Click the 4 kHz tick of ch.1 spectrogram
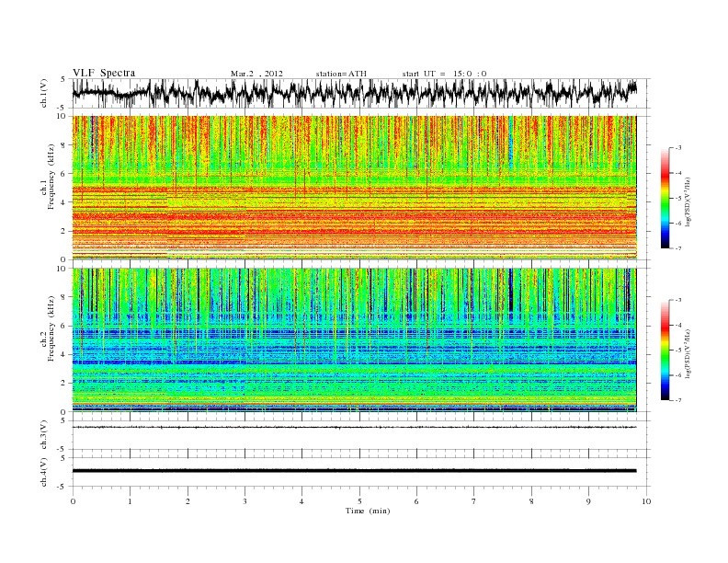The width and height of the screenshot is (728, 563). tap(63, 202)
